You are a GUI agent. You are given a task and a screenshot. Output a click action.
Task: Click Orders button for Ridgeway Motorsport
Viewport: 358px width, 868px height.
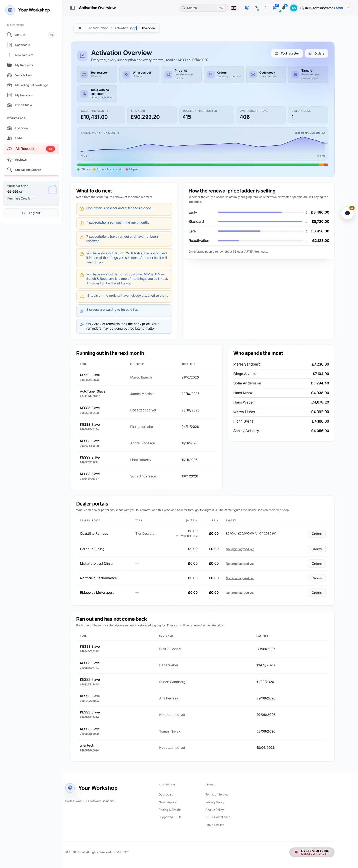coord(317,592)
